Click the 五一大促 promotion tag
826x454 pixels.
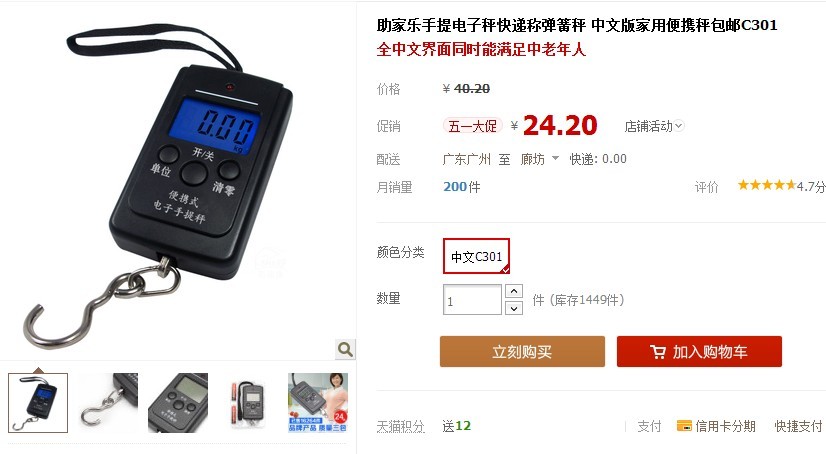[473, 126]
